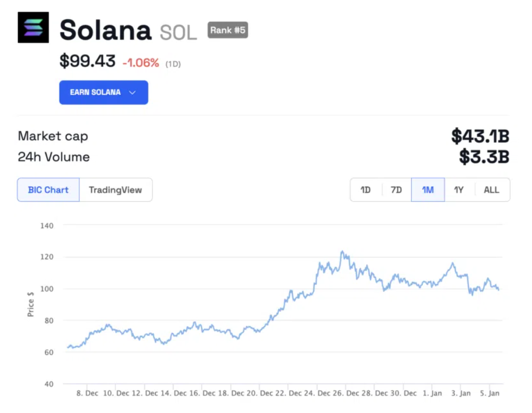Click the SOL ticker label
This screenshot has height=413, width=532.
(x=178, y=32)
